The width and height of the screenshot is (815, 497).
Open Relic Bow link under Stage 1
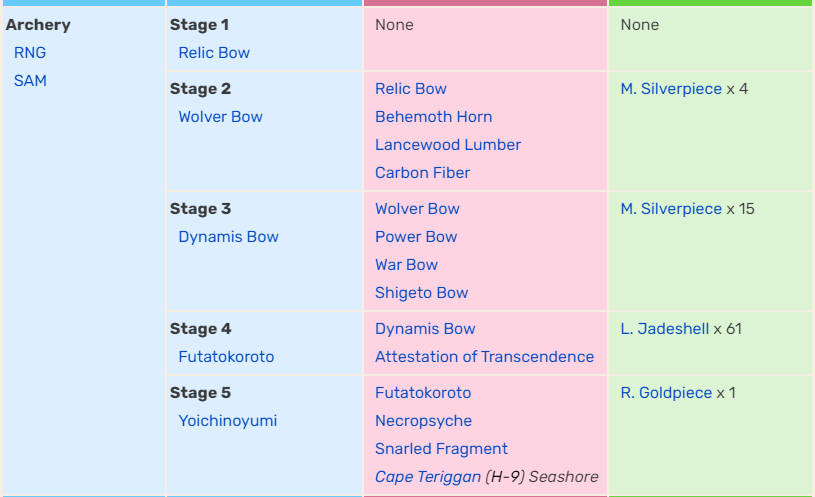point(214,53)
